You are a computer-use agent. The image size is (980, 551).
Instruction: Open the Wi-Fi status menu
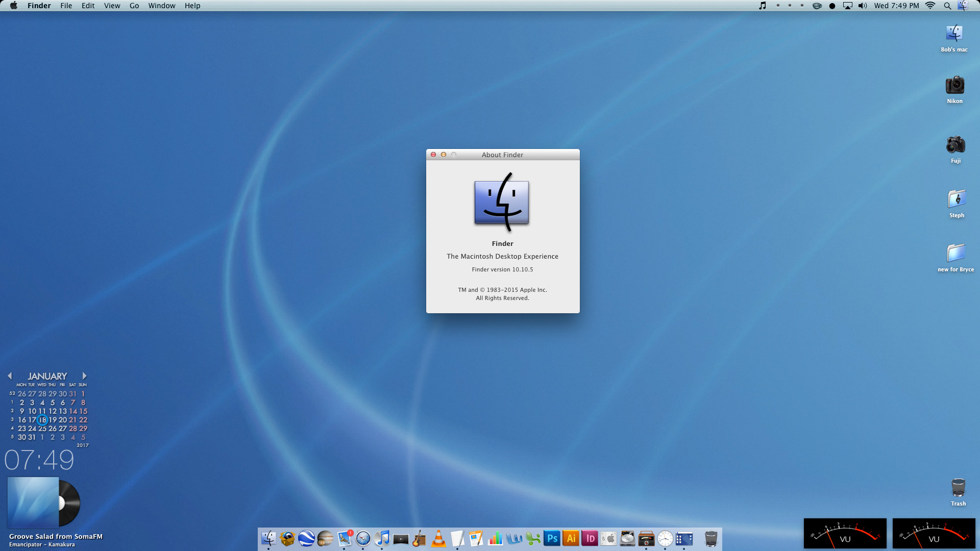930,6
